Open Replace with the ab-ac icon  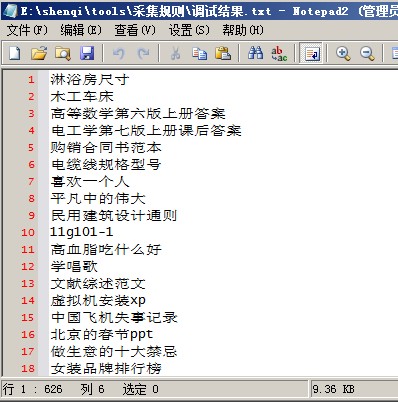279,53
